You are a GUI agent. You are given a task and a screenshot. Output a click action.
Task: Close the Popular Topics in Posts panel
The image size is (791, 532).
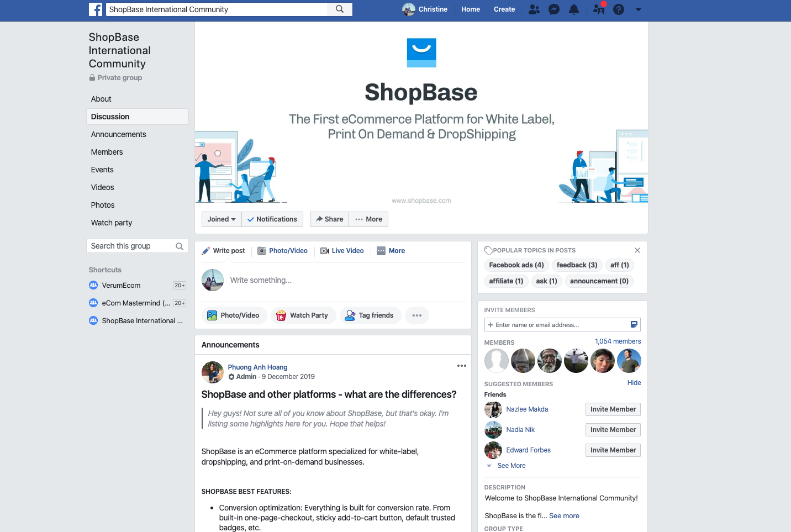coord(637,250)
